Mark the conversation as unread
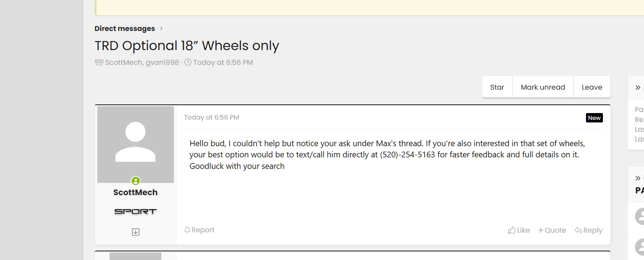Image resolution: width=644 pixels, height=260 pixels. tap(543, 87)
